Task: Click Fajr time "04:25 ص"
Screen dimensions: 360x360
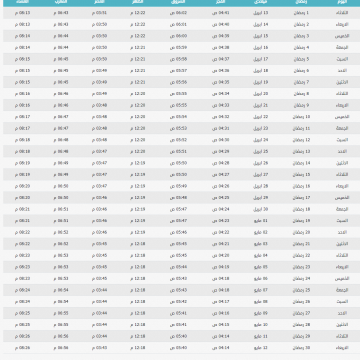Action: pyautogui.click(x=220, y=198)
